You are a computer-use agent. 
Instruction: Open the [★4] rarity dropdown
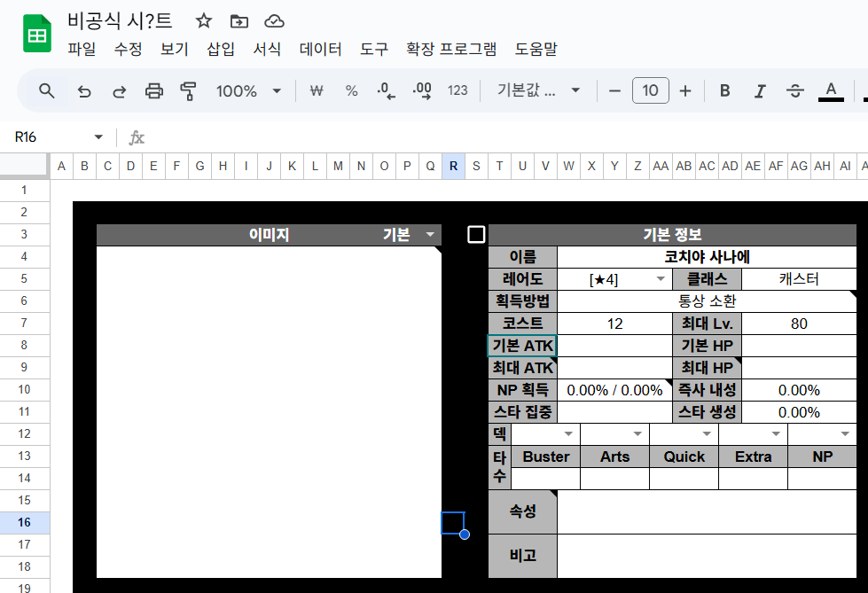[x=661, y=279]
